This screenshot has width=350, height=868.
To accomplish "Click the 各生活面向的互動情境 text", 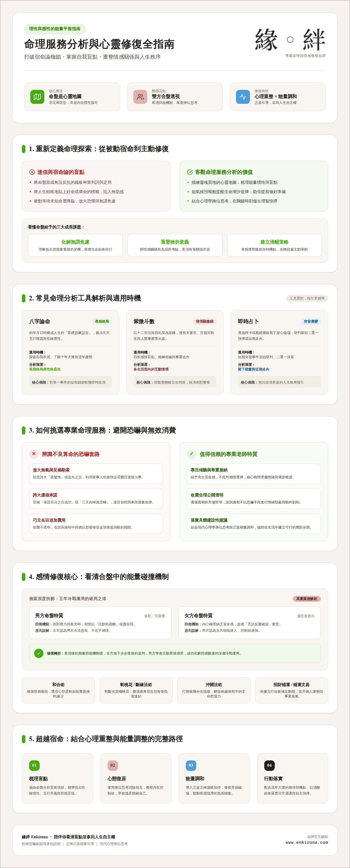I will [x=151, y=369].
